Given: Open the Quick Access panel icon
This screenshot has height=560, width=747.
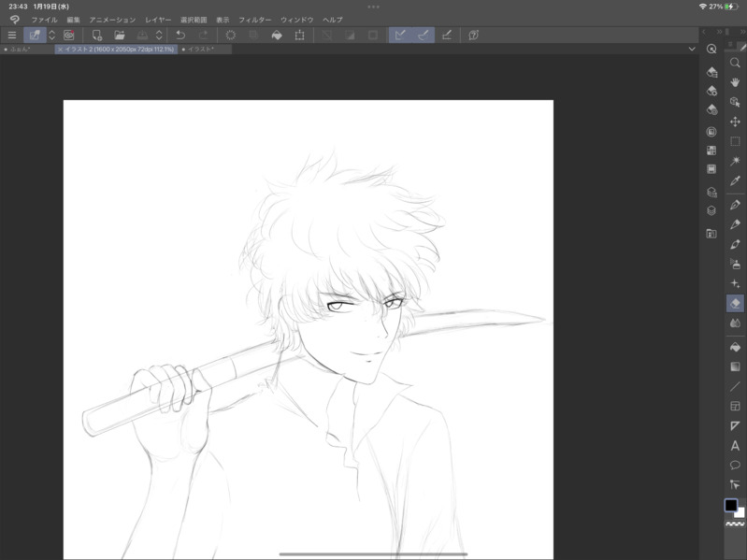Looking at the screenshot, I should coord(711,49).
